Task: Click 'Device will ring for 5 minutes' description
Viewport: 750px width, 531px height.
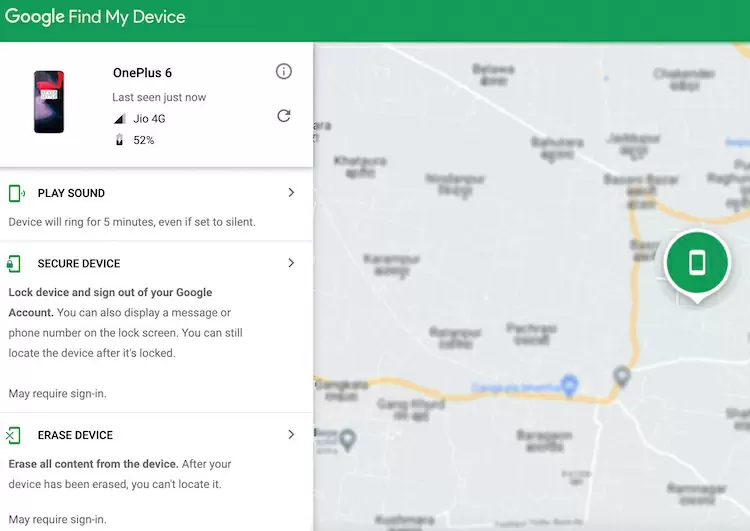Action: (132, 222)
